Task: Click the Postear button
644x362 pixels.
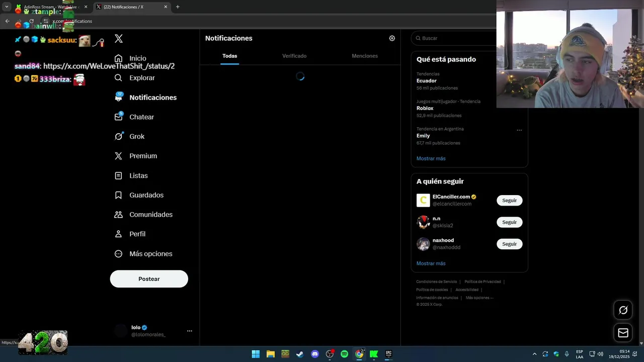Action: click(149, 279)
